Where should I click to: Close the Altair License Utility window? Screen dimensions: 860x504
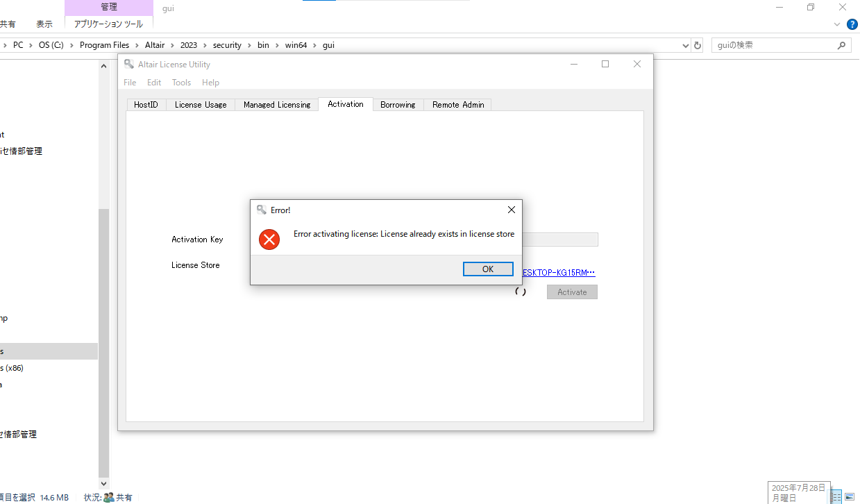coord(637,64)
